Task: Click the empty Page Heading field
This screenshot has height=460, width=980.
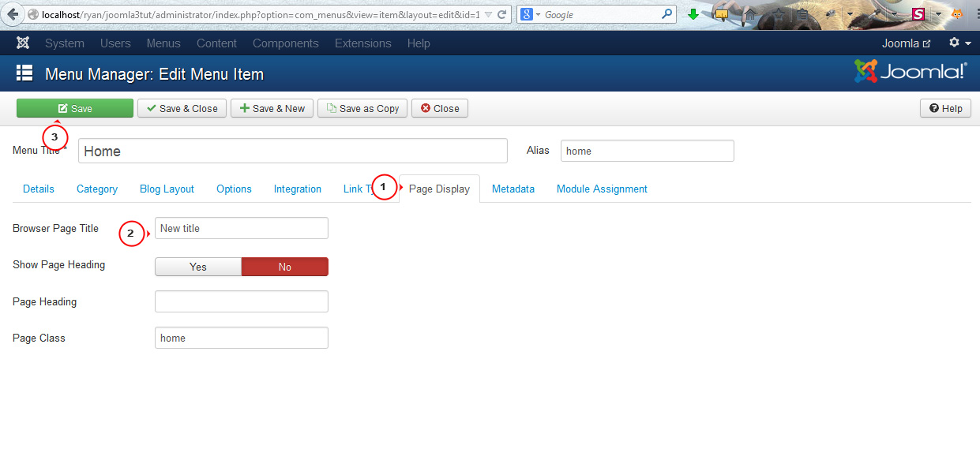Action: pos(242,301)
